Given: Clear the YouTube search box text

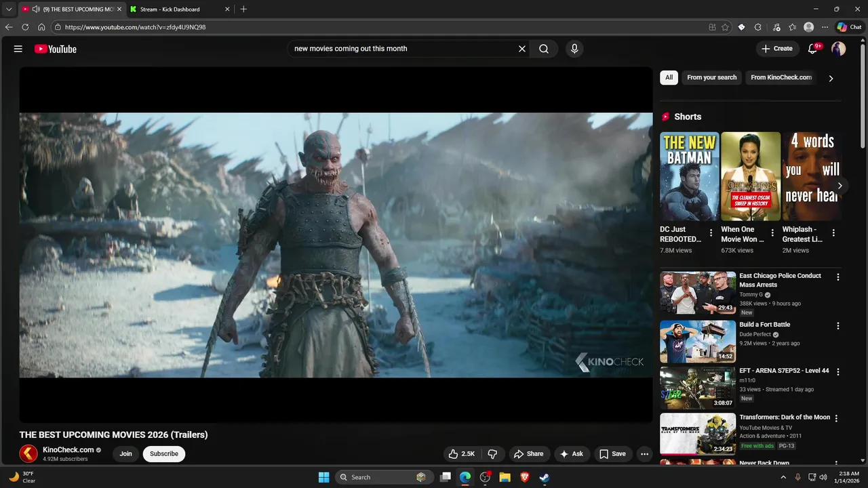Looking at the screenshot, I should (522, 49).
